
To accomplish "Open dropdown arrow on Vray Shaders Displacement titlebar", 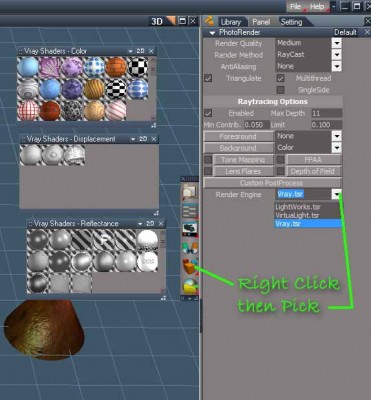I will tap(133, 139).
